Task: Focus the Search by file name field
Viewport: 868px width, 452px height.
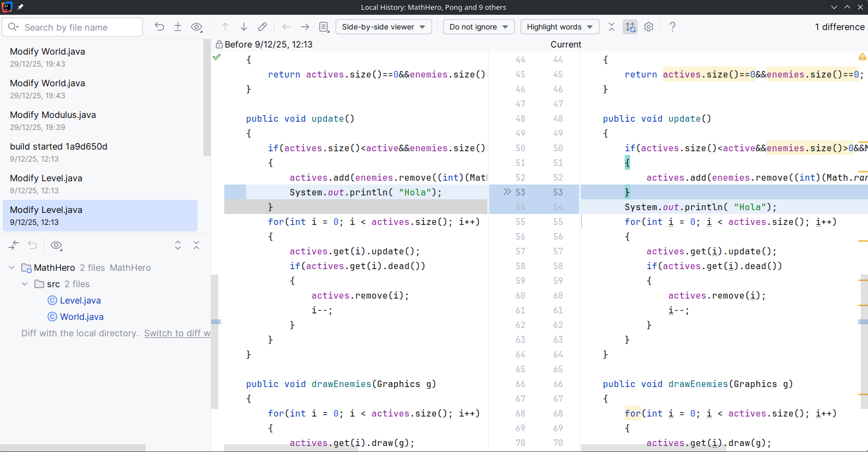Action: (x=73, y=27)
